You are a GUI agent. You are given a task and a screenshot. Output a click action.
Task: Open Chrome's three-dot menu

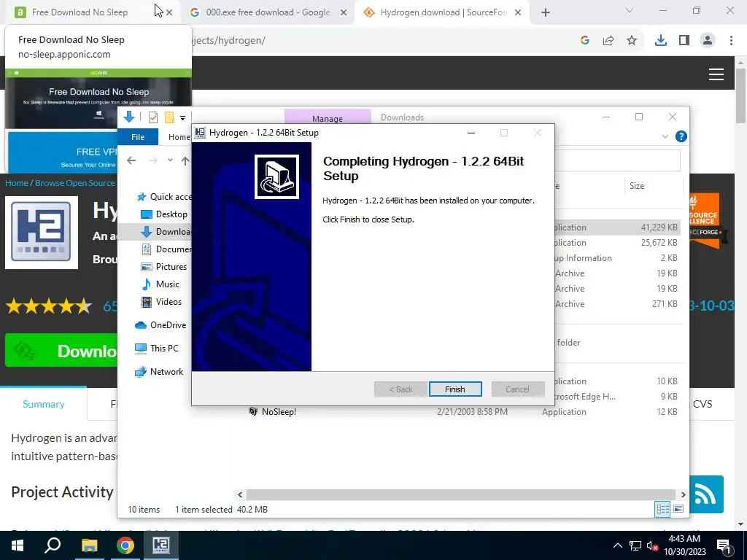(731, 41)
